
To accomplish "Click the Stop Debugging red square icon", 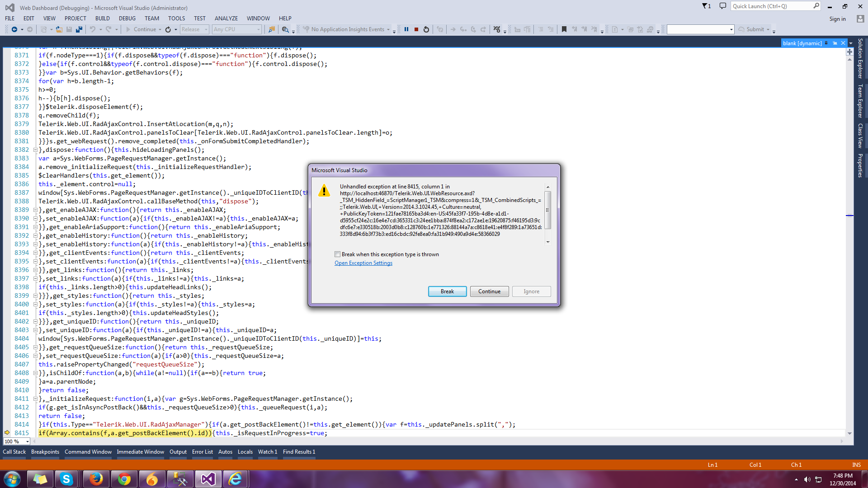I will [x=416, y=29].
